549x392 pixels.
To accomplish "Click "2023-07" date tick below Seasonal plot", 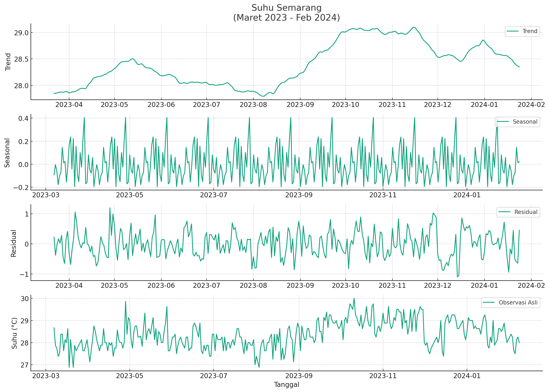I will (x=213, y=195).
